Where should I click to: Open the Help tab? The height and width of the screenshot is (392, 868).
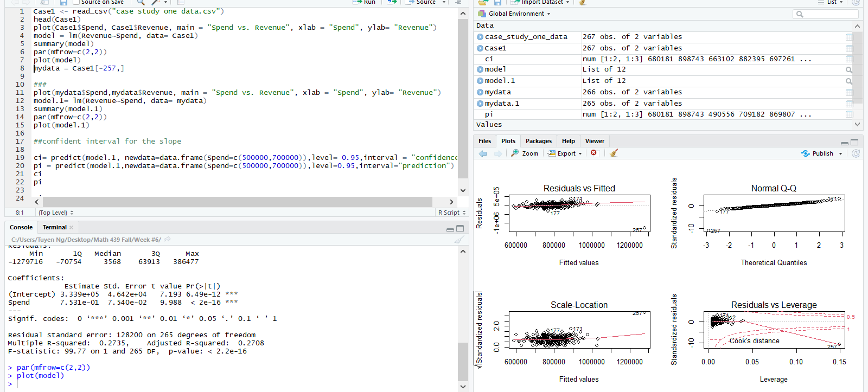569,141
